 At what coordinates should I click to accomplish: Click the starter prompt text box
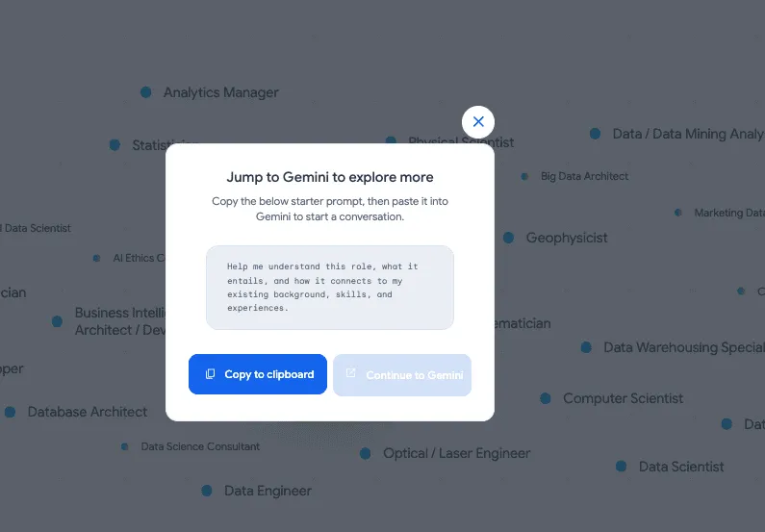tap(330, 288)
